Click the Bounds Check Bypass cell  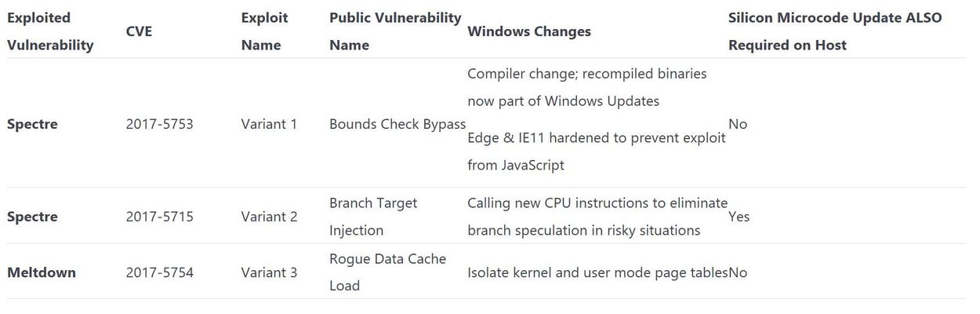[397, 124]
